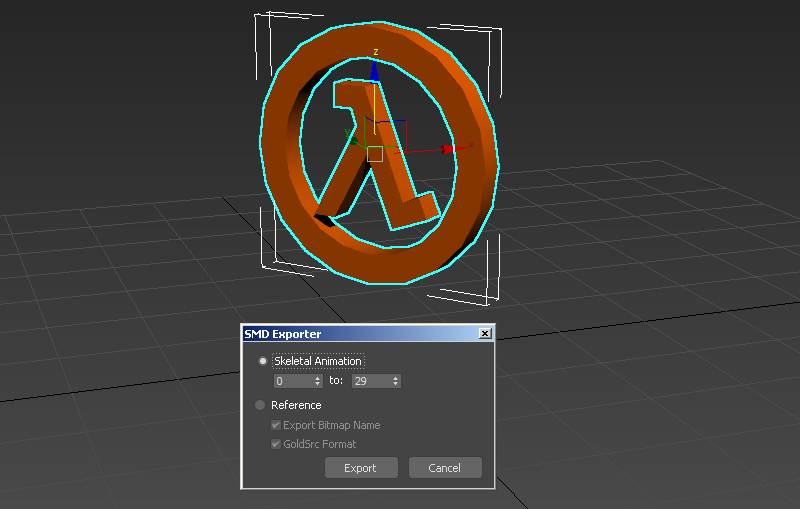Click the red X-axis arrow of the move gizmo
The width and height of the screenshot is (800, 509).
click(448, 150)
